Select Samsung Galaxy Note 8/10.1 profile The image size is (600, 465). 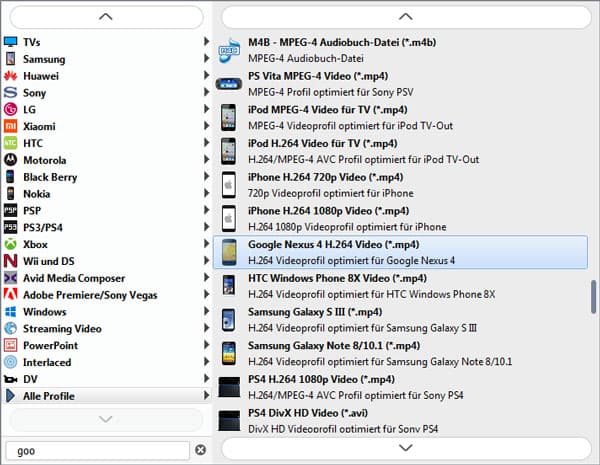400,353
